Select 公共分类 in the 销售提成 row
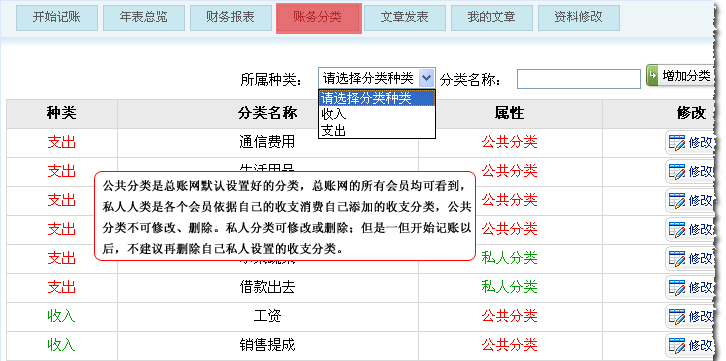Screen dimensions: 726x361 509,345
